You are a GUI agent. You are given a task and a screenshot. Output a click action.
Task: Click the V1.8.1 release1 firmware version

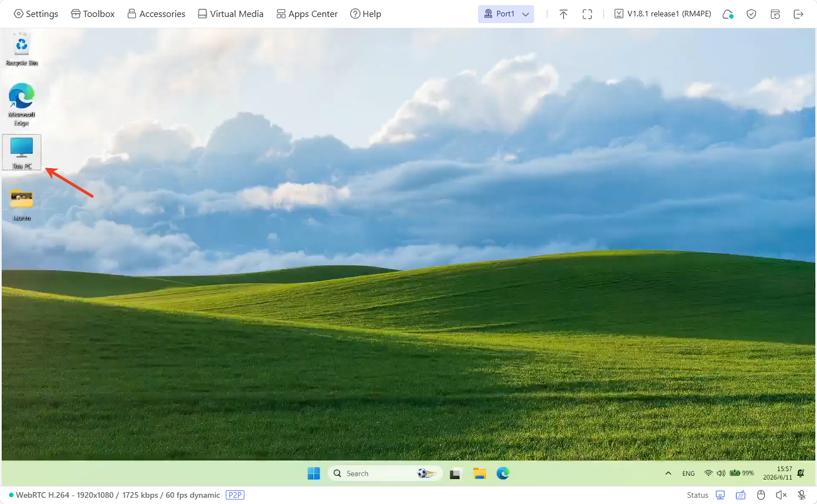663,14
